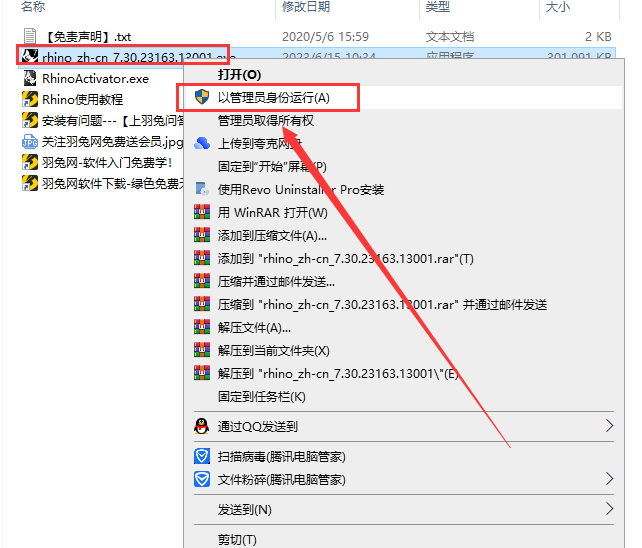
Task: Click shield icon beside 文件粉碎(腾讯电脑管家)
Action: pyautogui.click(x=202, y=479)
